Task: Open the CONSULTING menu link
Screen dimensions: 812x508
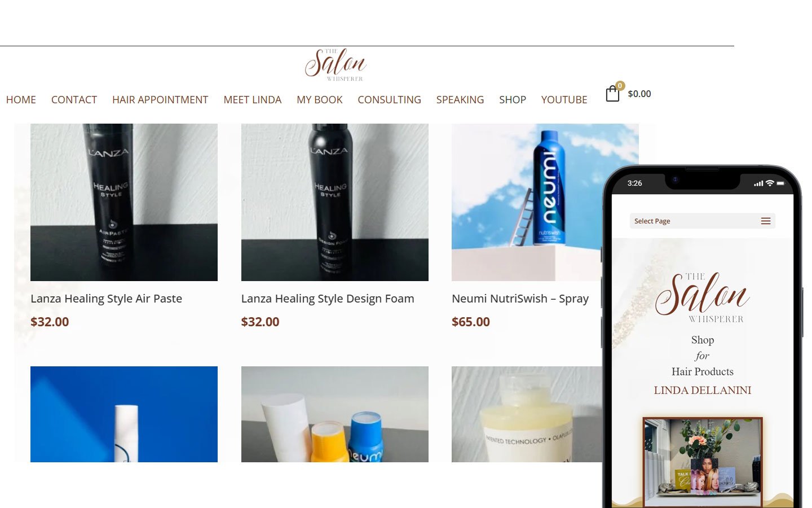Action: 389,100
